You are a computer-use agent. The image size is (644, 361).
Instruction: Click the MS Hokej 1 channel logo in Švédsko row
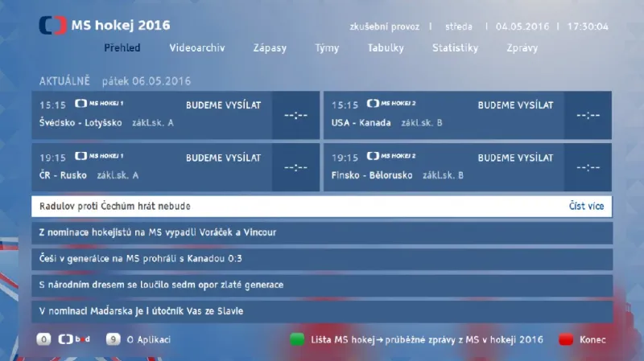(99, 104)
